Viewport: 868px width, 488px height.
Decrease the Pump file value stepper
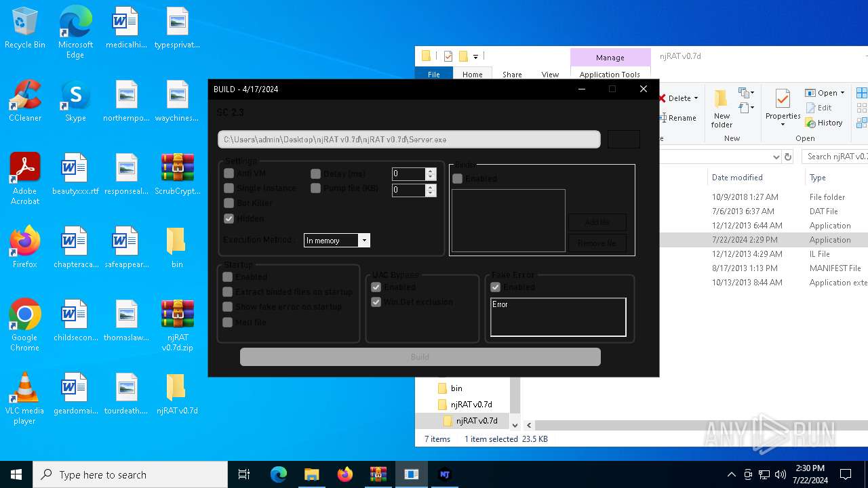[x=431, y=193]
